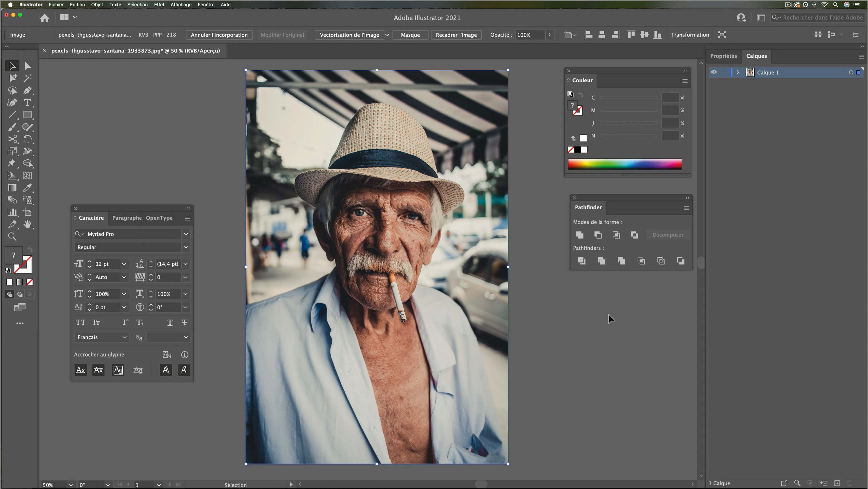This screenshot has width=868, height=489.
Task: Select the Rectangle tool
Action: coord(27,115)
